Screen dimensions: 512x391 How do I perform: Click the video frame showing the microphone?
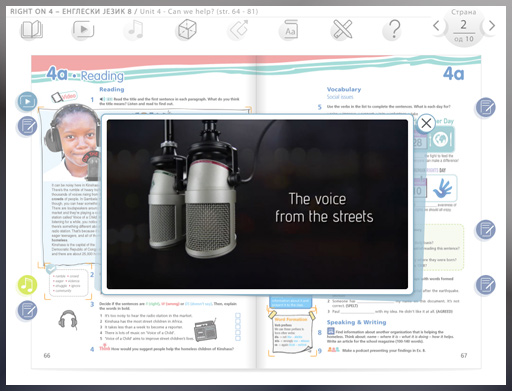point(257,204)
